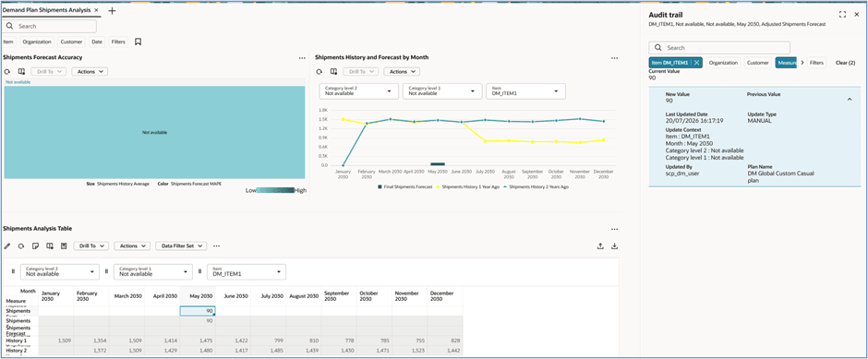Click the 1,509 cell under January 2030

point(56,341)
